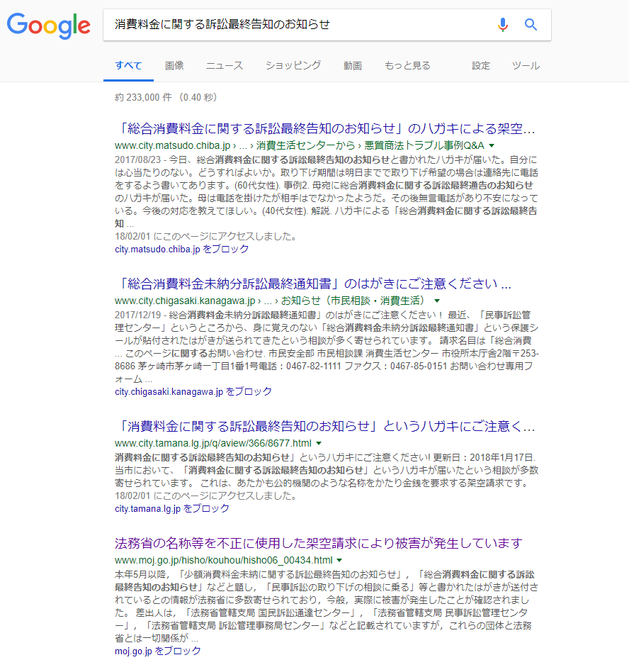Switch to the ニュース tab
Screen dimensions: 629x672
coord(225,66)
